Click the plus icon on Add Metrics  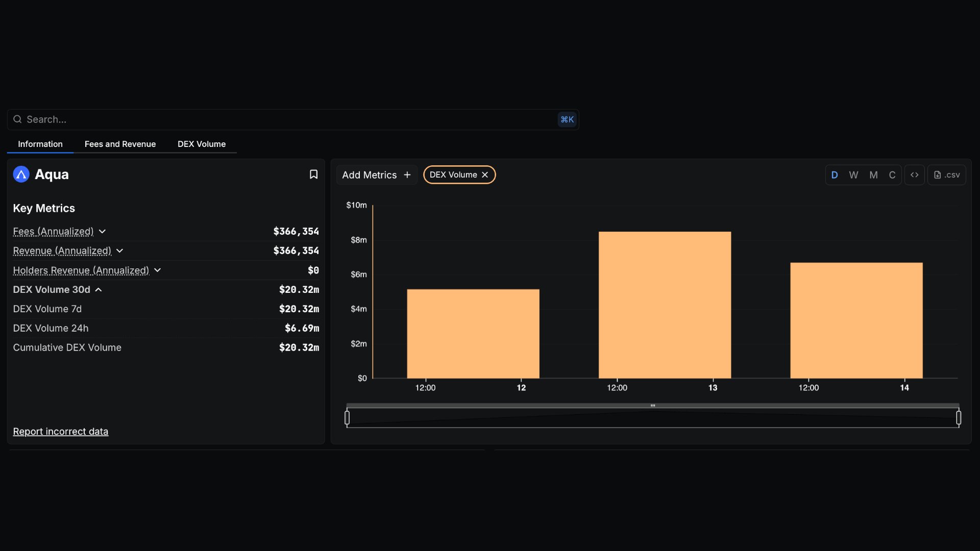[x=407, y=174]
